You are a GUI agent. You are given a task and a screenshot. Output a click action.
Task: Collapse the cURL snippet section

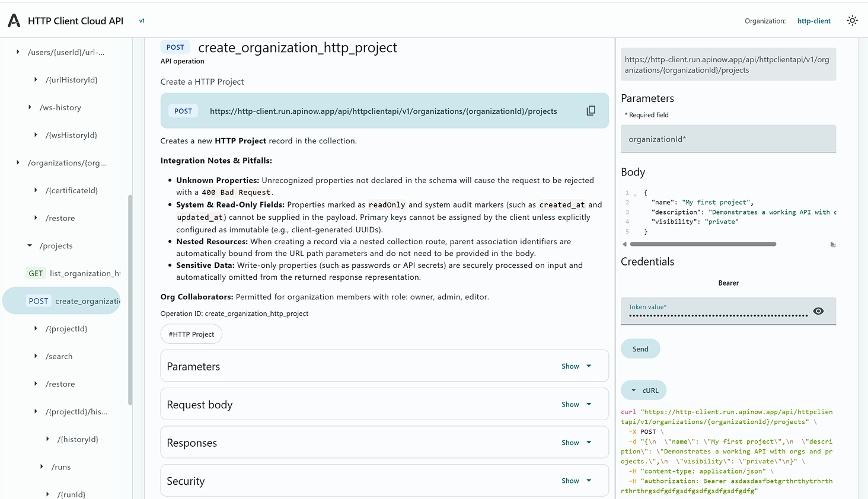644,391
